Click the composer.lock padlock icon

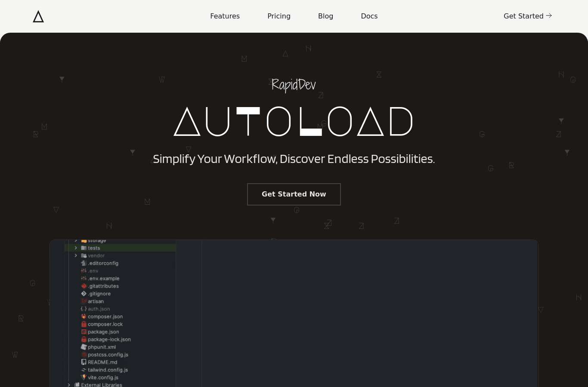tap(84, 324)
